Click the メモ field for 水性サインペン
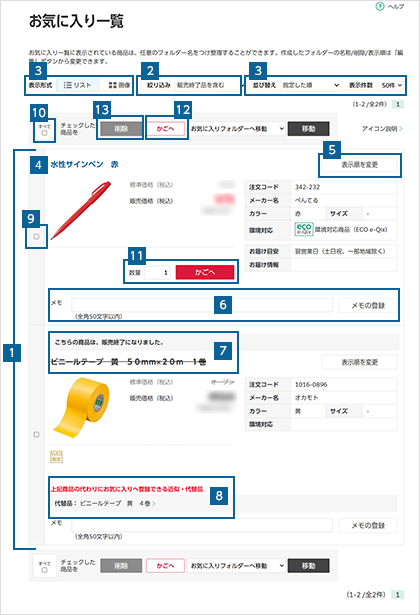420x615 pixels. pyautogui.click(x=202, y=305)
